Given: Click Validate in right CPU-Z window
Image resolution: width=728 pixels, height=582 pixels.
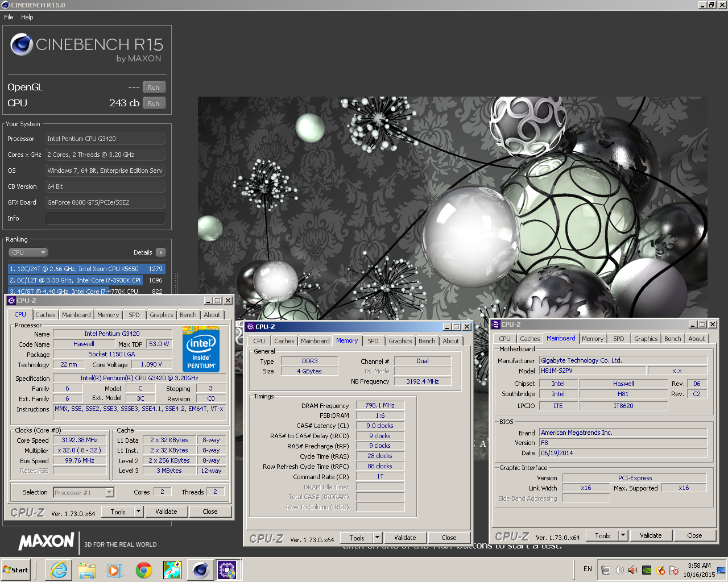Looking at the screenshot, I should click(651, 535).
